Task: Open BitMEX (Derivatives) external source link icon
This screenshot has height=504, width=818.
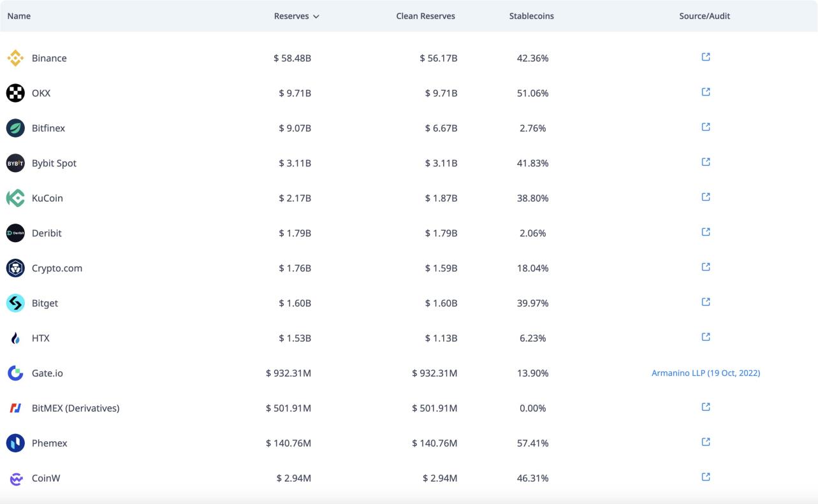Action: click(x=705, y=407)
